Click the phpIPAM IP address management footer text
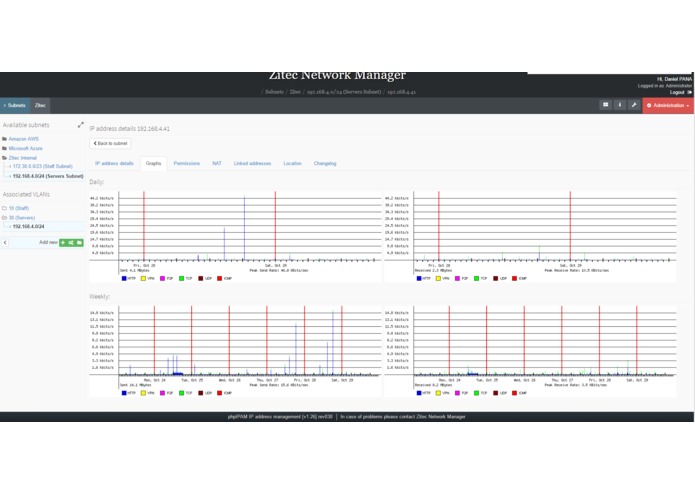The image size is (695, 494). point(280,417)
